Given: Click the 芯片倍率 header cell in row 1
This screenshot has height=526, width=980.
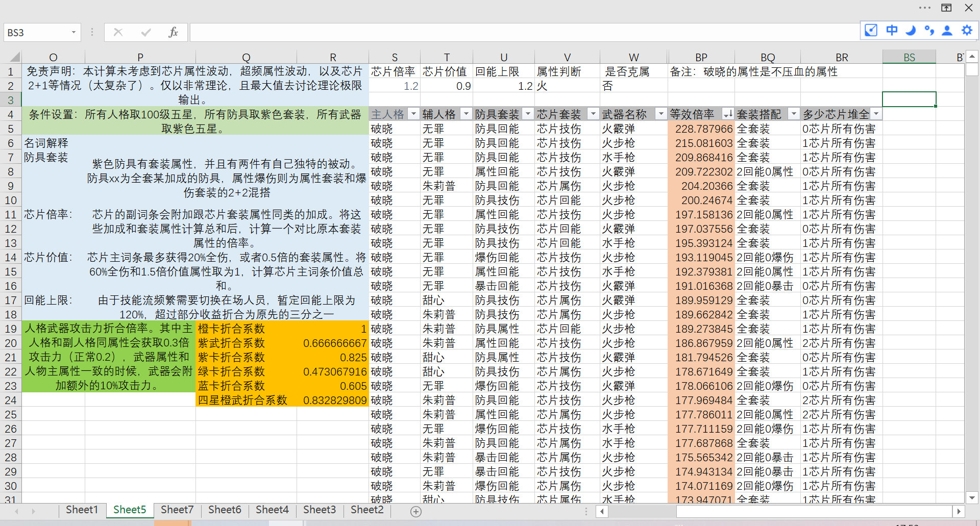Looking at the screenshot, I should coord(395,71).
